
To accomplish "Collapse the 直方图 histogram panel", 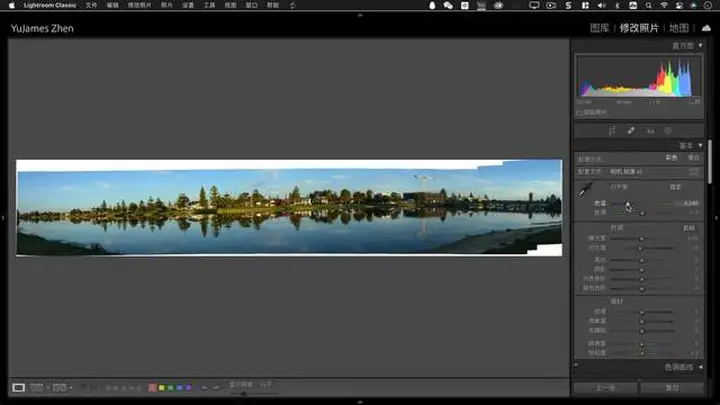I will [701, 46].
